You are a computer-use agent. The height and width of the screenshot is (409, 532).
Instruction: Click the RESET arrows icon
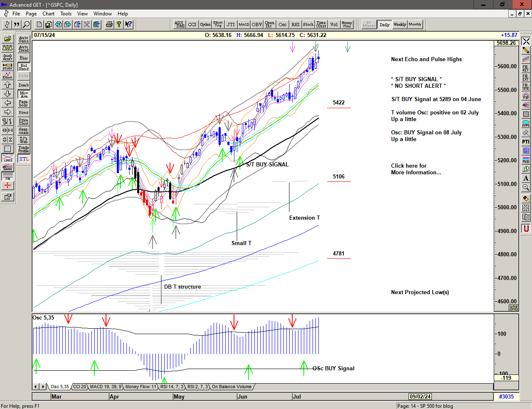point(7,57)
